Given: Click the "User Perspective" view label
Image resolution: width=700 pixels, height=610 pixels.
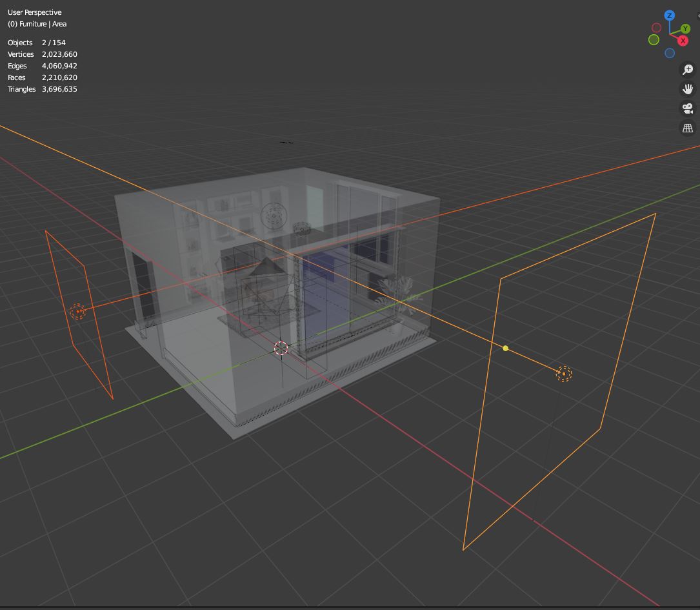Looking at the screenshot, I should 34,12.
